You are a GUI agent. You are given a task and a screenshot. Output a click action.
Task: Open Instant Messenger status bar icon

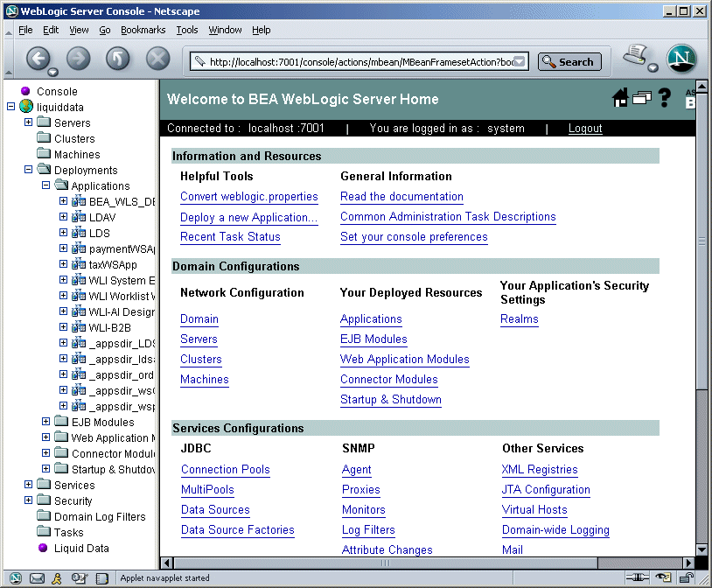57,578
